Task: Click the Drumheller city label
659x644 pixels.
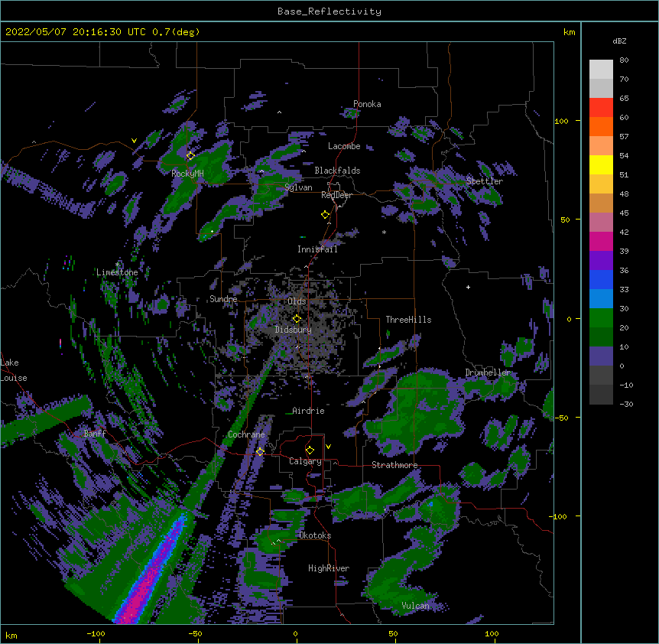Action: coord(488,372)
